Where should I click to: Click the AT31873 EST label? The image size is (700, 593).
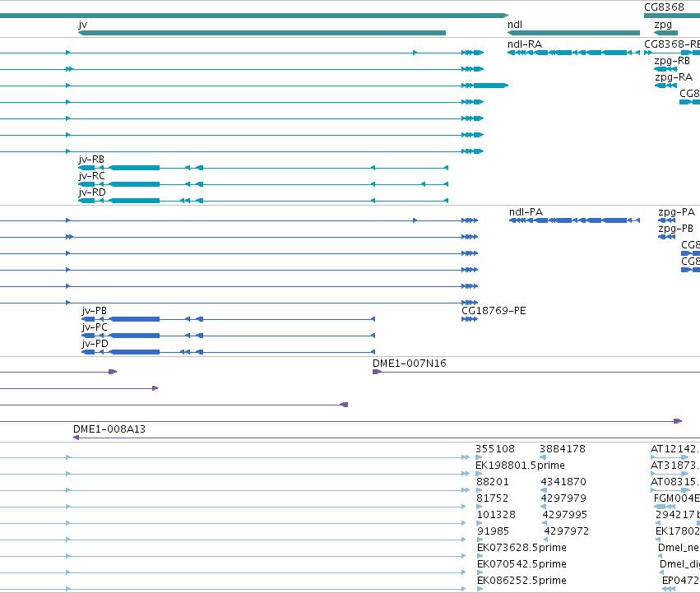click(675, 466)
